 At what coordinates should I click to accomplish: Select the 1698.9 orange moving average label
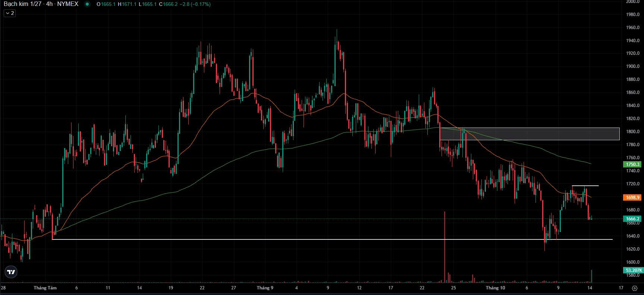[x=633, y=197]
